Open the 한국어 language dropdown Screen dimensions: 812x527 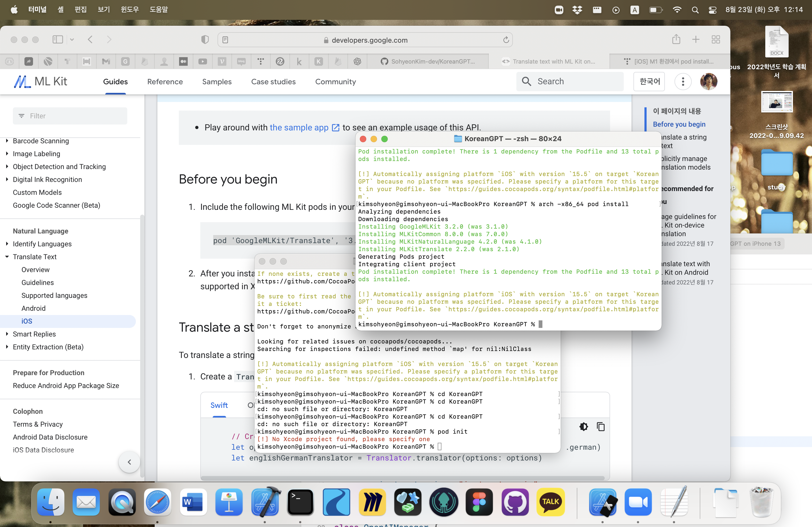click(x=649, y=82)
